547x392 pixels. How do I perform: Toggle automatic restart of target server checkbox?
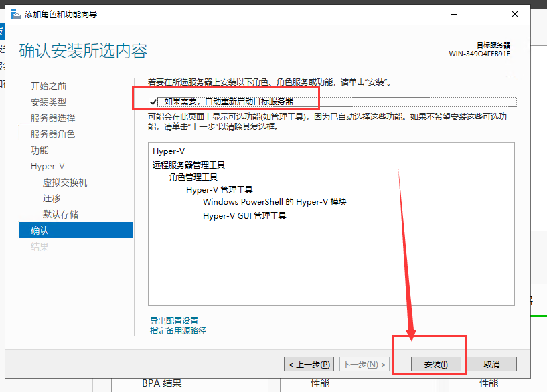click(153, 102)
